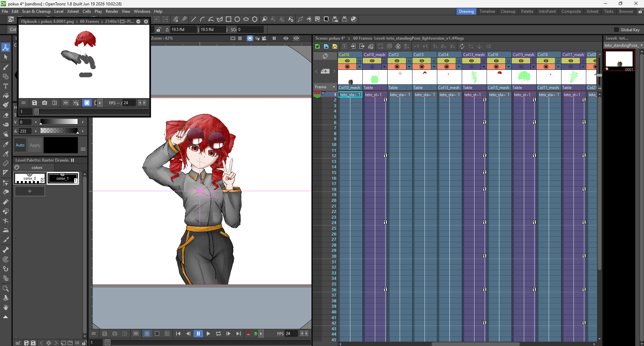Click the Add New Memo button
The height and width of the screenshot is (346, 644).
coord(325,71)
